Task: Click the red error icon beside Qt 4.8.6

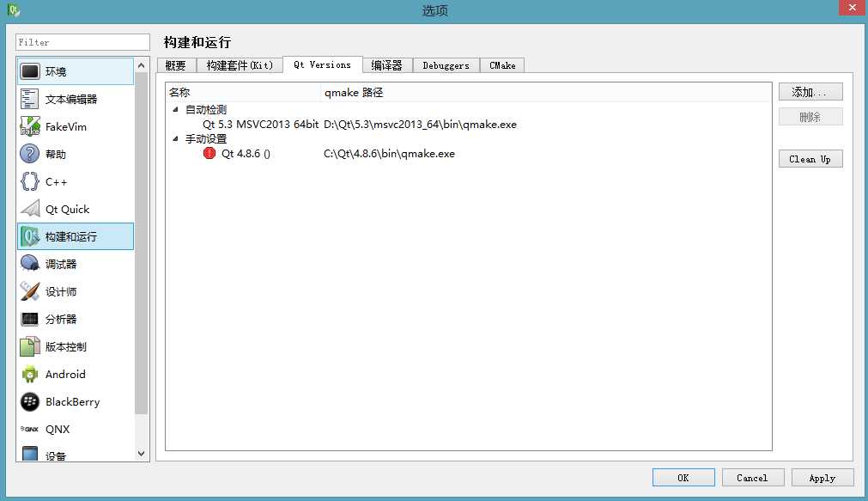Action: pyautogui.click(x=209, y=154)
